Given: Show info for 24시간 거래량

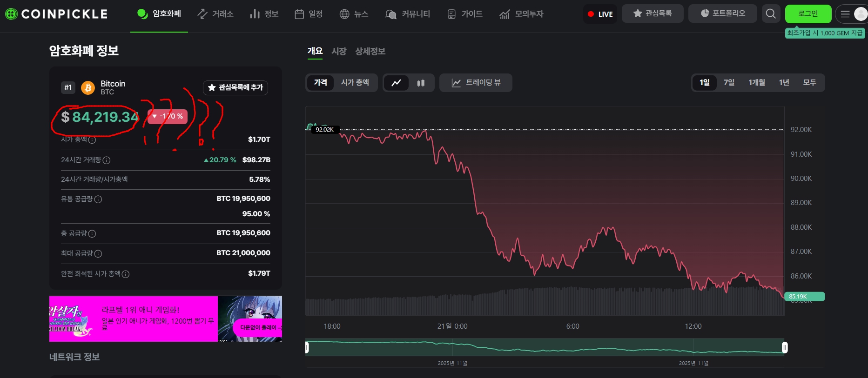Looking at the screenshot, I should (x=107, y=160).
